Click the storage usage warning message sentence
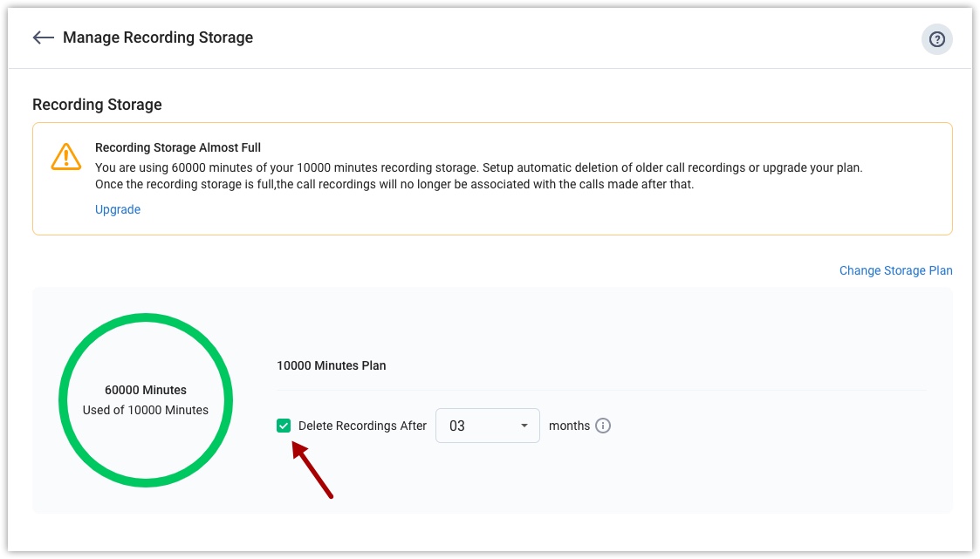 [x=478, y=167]
